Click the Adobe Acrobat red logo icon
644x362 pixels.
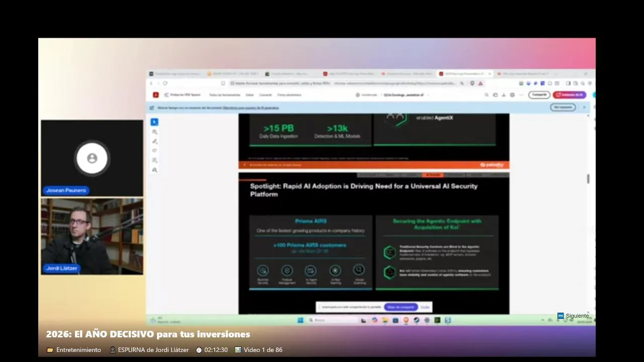pyautogui.click(x=156, y=95)
